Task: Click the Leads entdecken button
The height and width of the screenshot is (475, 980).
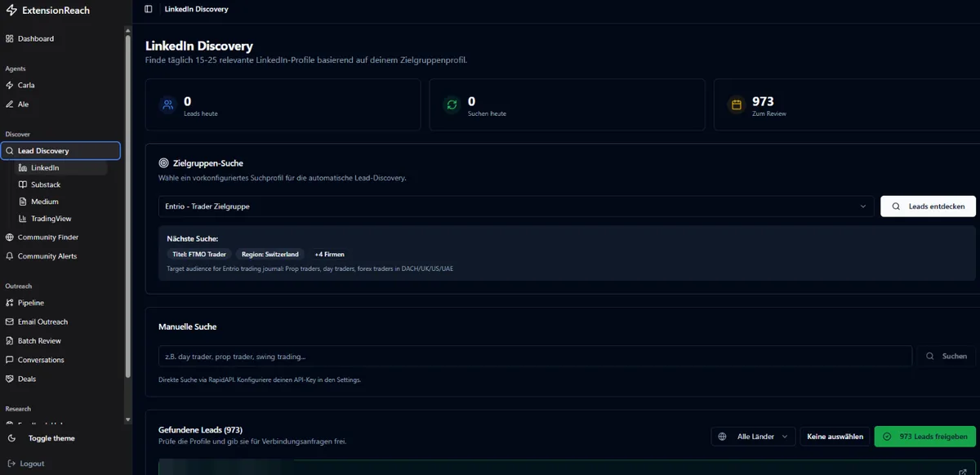Action: point(928,206)
